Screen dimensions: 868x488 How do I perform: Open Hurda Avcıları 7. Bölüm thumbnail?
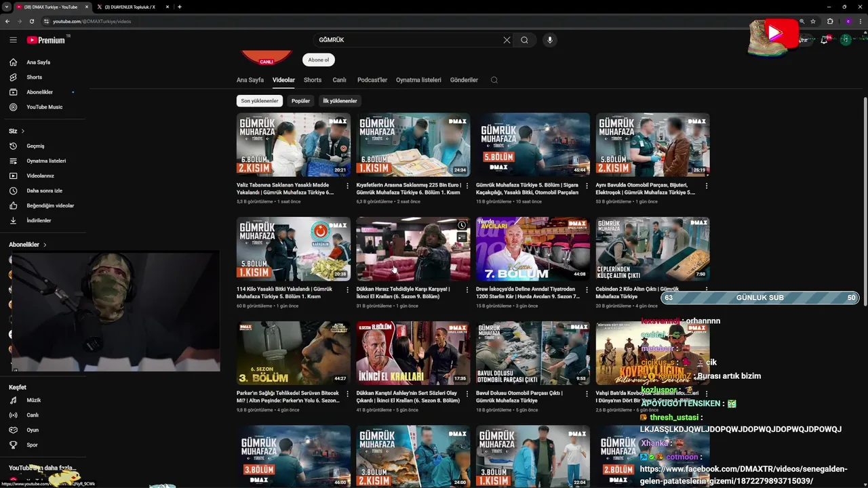(x=533, y=249)
